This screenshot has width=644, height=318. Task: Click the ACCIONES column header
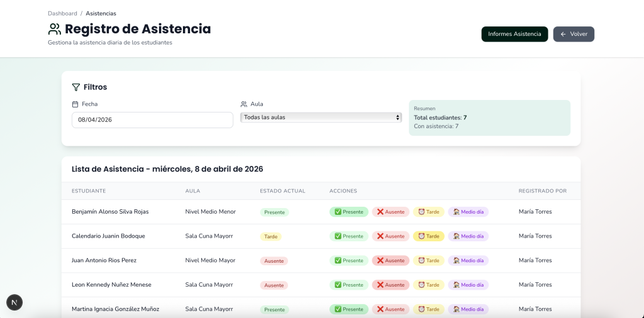click(x=343, y=191)
